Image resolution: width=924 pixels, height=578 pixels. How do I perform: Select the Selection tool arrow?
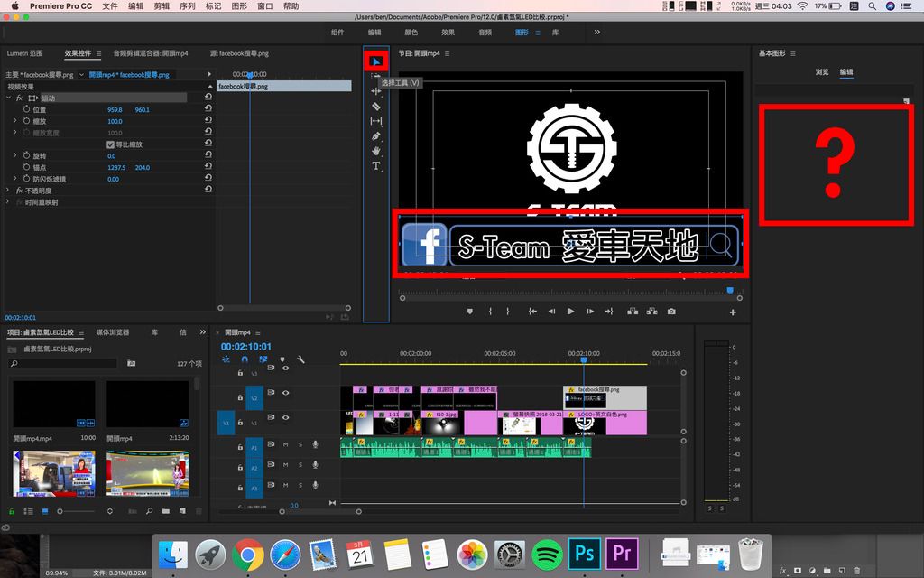[376, 61]
